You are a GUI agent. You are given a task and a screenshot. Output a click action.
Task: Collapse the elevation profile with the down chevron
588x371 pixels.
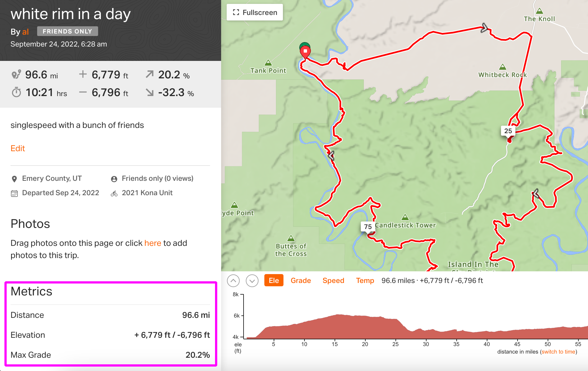[252, 281]
